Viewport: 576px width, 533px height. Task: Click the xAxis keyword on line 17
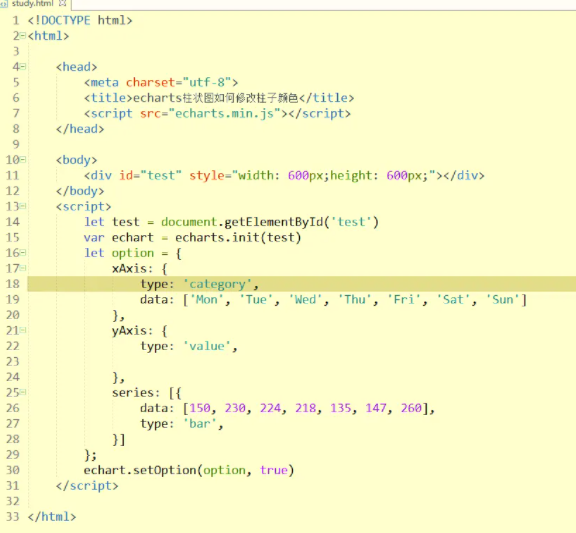[129, 269]
